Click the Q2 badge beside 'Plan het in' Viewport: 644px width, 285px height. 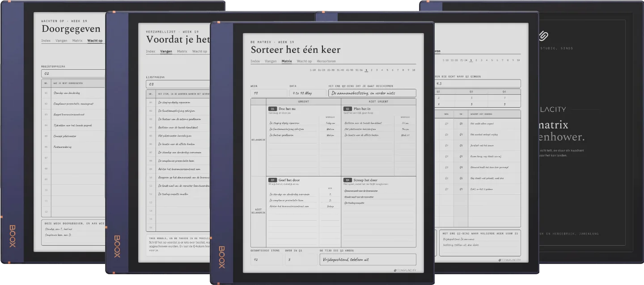pos(347,109)
